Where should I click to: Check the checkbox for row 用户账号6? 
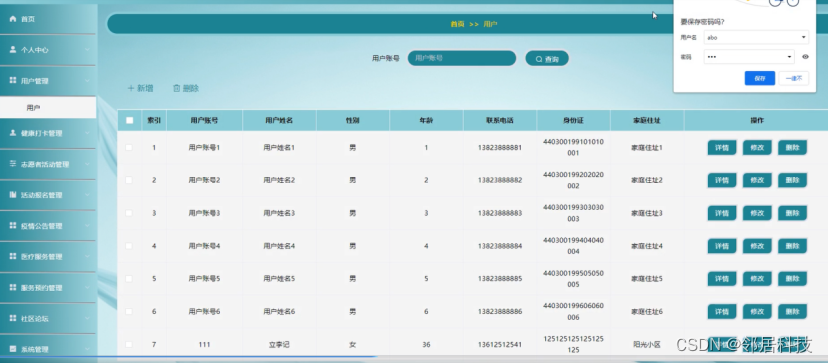click(129, 312)
